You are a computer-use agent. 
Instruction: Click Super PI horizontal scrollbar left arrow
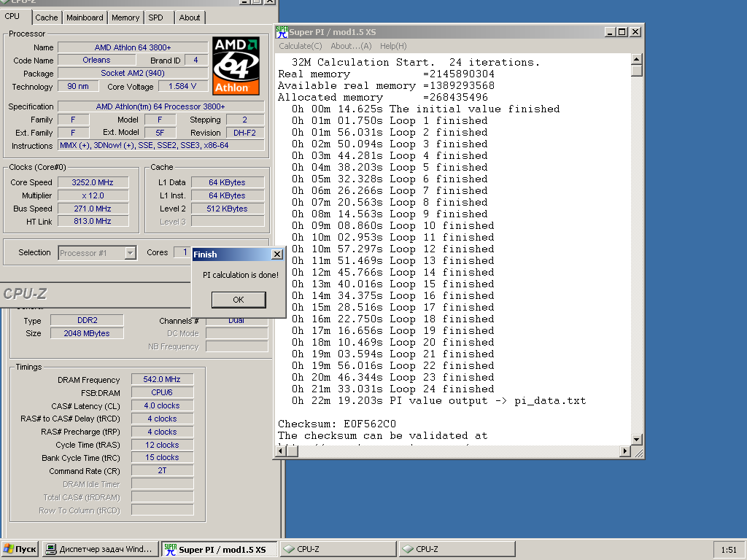[x=281, y=451]
